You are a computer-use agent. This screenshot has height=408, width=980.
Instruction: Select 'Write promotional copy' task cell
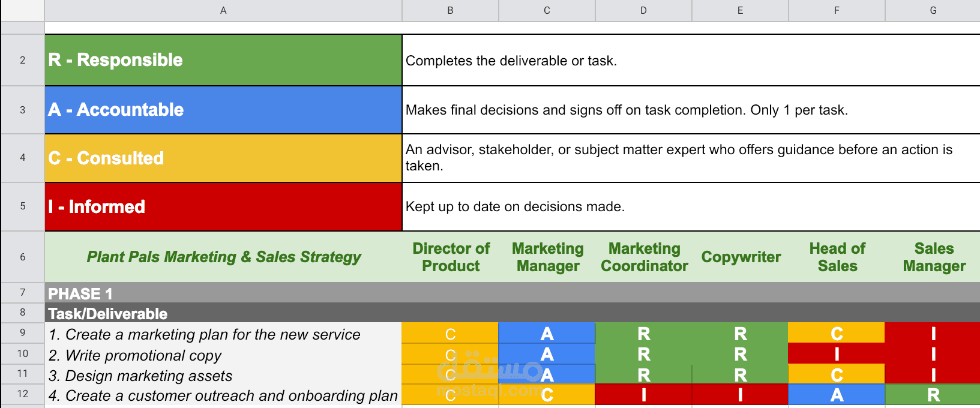(x=223, y=354)
